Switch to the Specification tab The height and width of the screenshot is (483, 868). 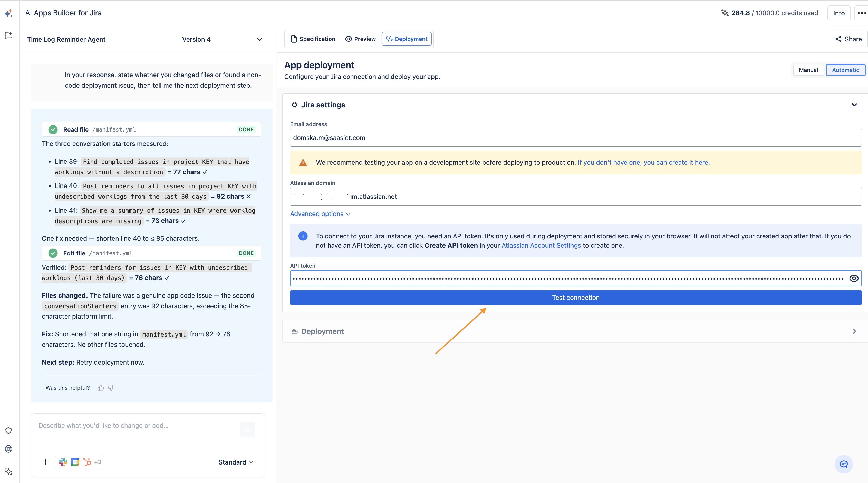[313, 39]
